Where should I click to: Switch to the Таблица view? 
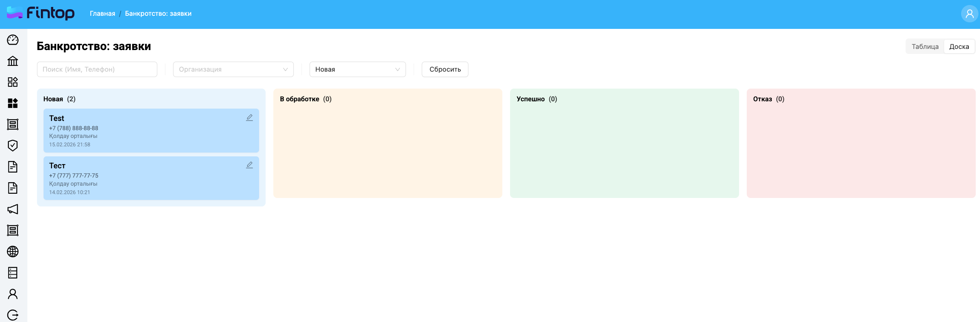coord(925,47)
